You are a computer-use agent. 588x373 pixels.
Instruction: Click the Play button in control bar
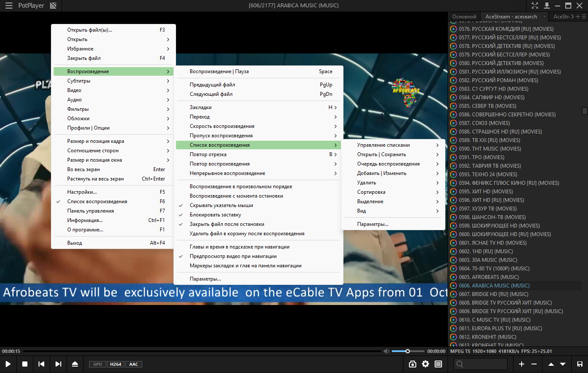(8, 364)
